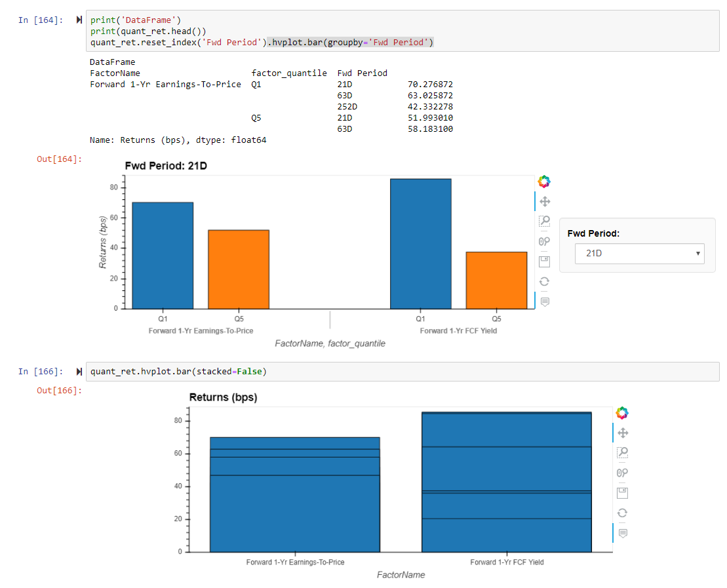The width and height of the screenshot is (727, 588).
Task: Click the 252D row label in the printed output
Action: coord(347,107)
